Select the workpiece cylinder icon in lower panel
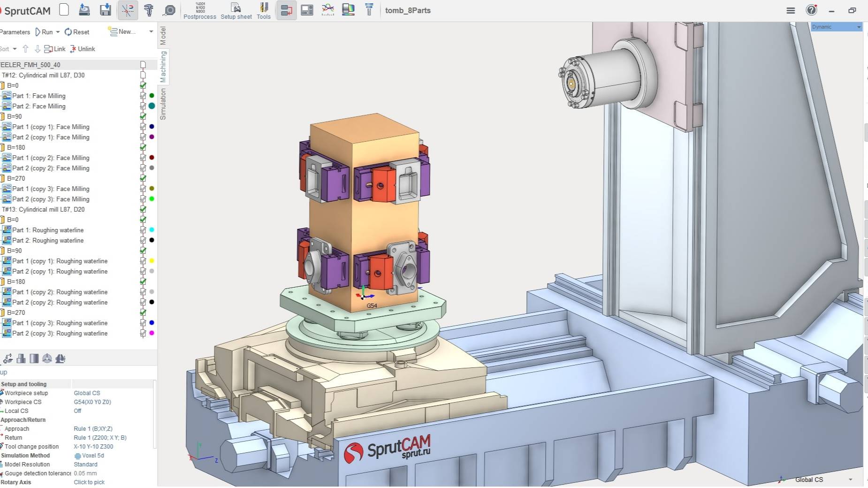Screen dimensions: 868x488 coord(34,358)
